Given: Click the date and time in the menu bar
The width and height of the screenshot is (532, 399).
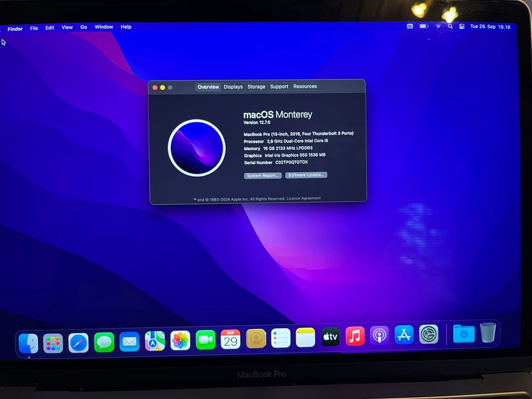Looking at the screenshot, I should pos(490,27).
